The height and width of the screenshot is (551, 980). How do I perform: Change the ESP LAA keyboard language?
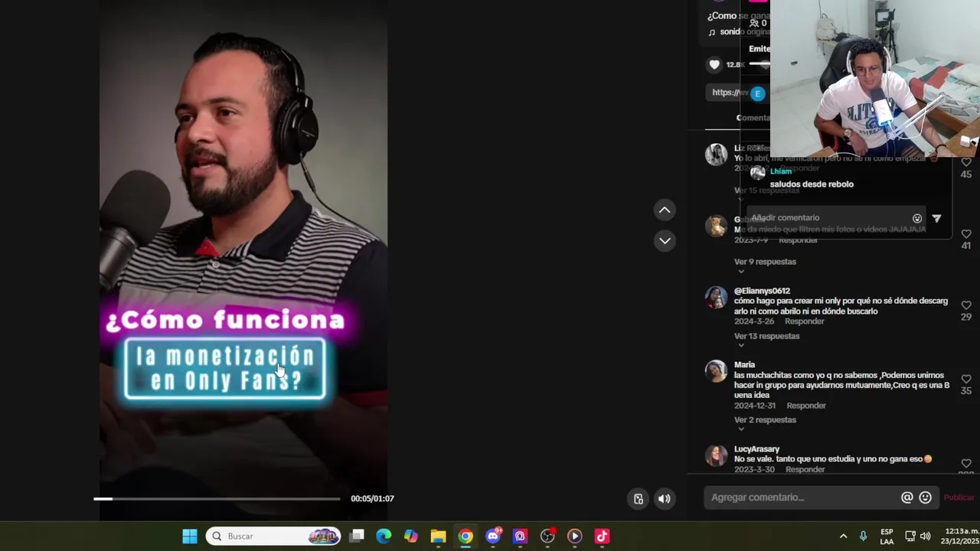(887, 536)
